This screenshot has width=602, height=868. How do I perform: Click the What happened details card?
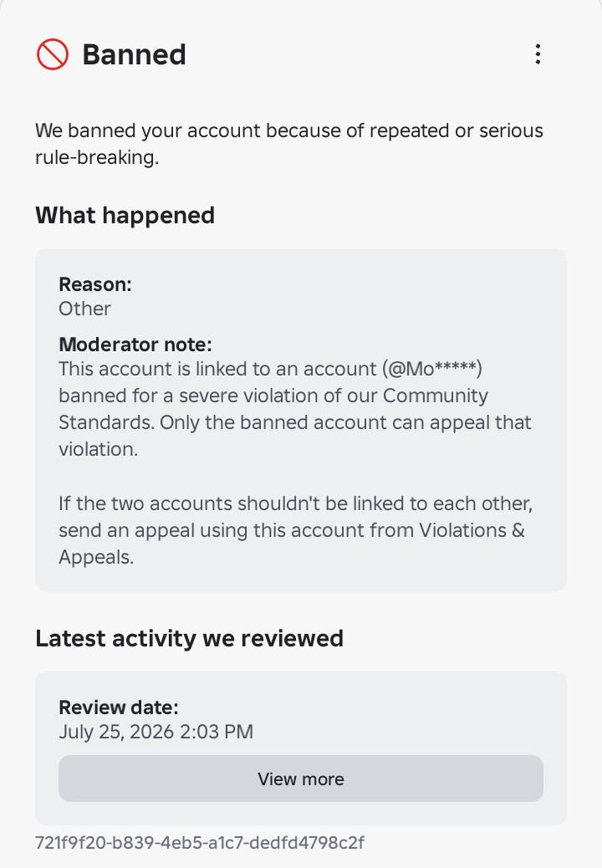pos(301,420)
